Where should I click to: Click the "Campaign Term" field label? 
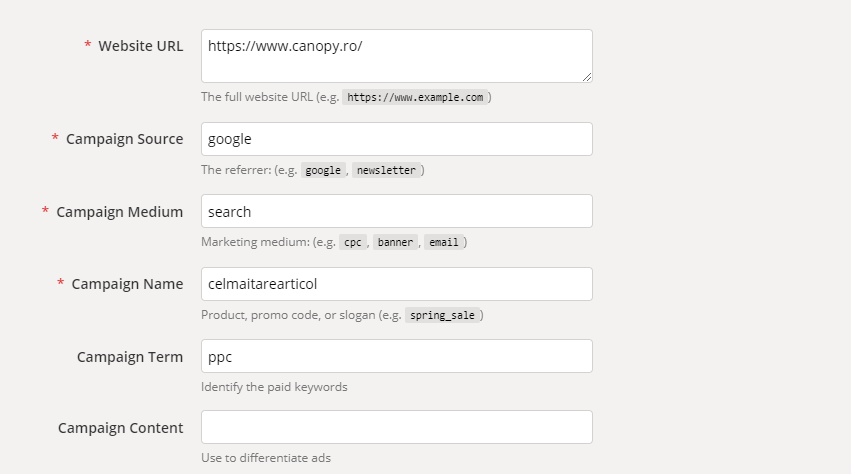coord(130,357)
